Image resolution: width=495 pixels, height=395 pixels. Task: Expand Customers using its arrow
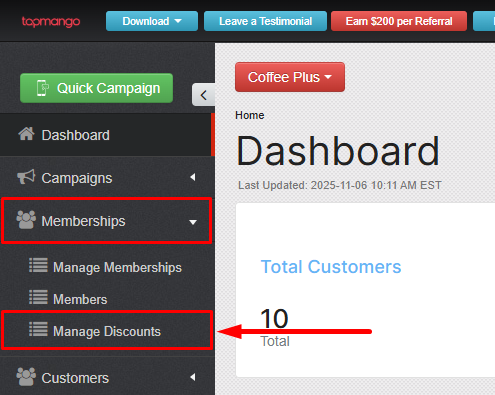[x=193, y=377]
